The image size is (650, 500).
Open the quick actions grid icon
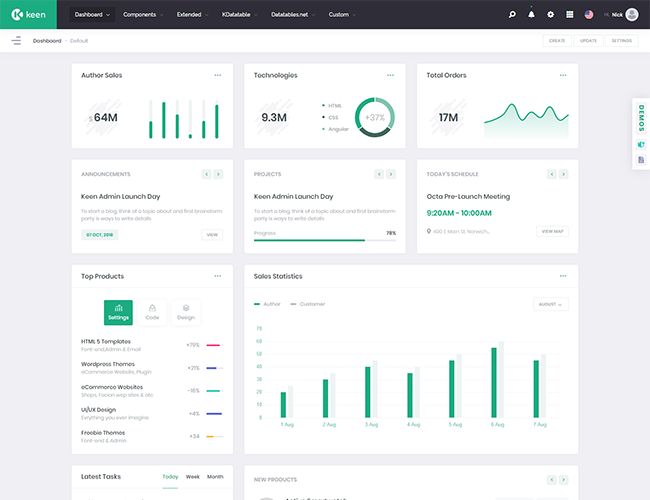click(x=570, y=15)
